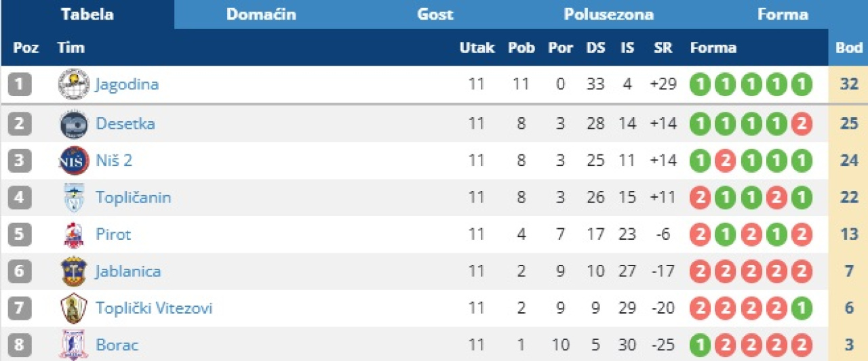Click the Desetka club crest

point(73,124)
